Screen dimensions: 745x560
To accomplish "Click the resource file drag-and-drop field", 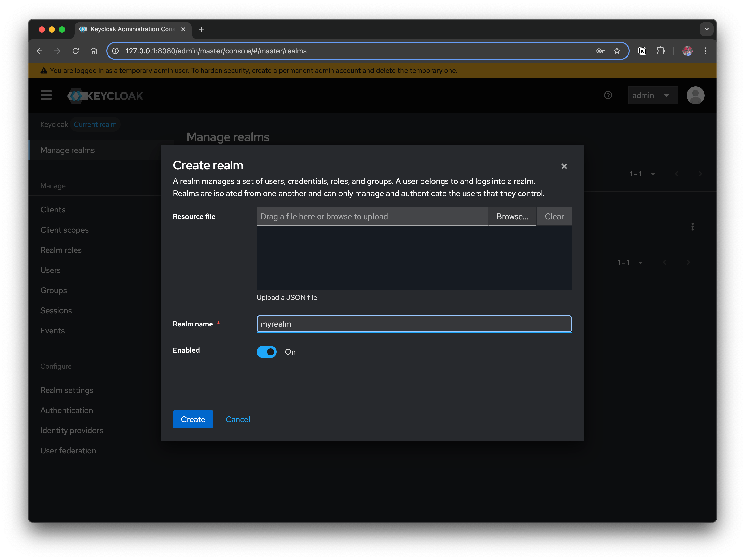I will click(x=372, y=216).
